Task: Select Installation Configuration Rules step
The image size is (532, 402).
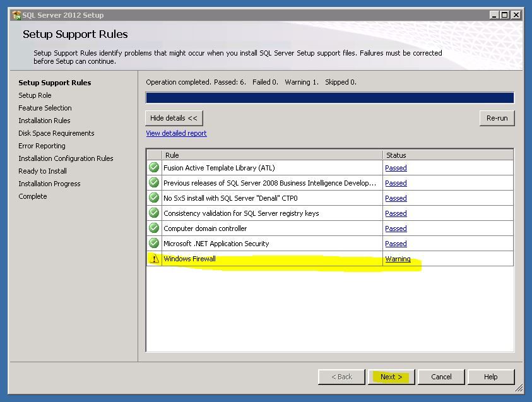Action: [66, 158]
